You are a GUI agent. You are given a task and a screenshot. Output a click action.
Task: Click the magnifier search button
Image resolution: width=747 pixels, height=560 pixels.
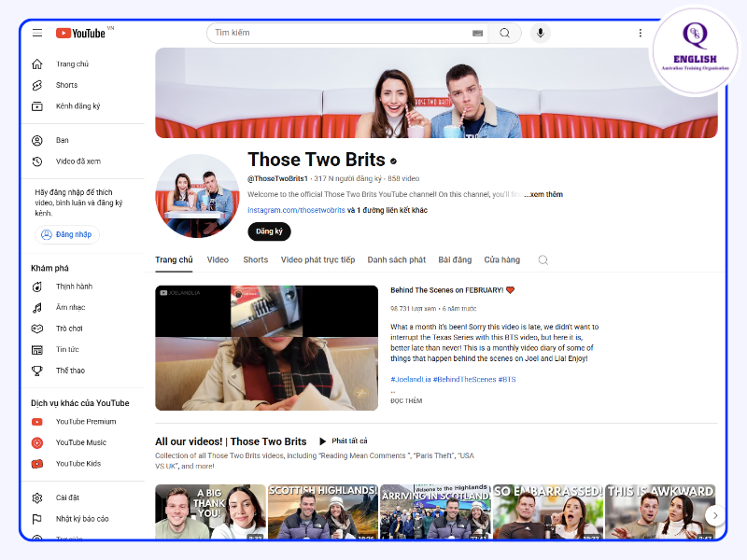click(504, 33)
